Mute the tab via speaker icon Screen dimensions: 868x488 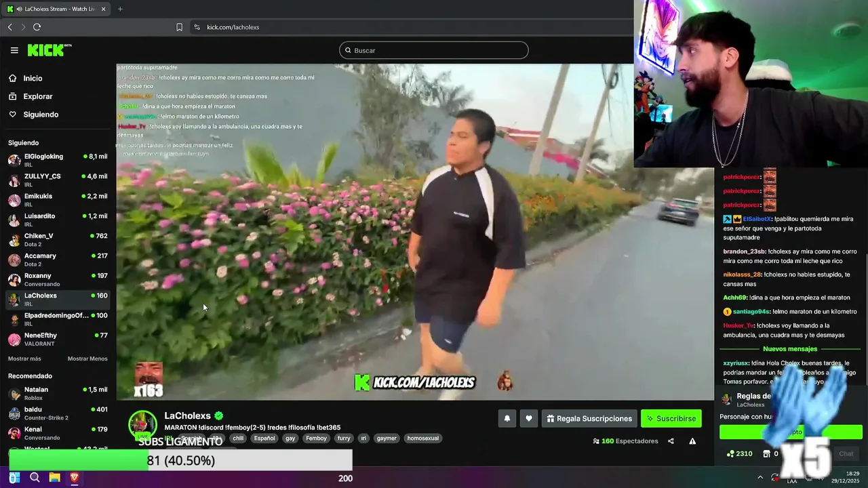18,9
